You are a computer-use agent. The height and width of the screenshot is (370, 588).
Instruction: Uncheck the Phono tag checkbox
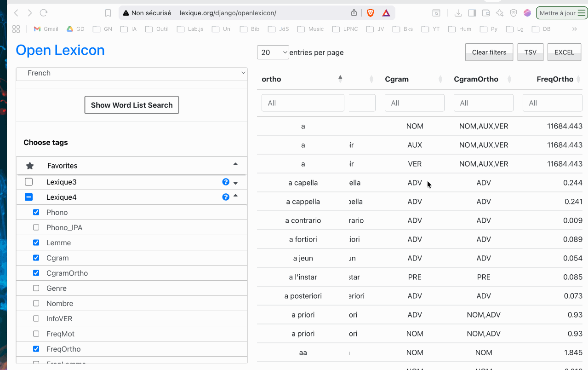(36, 212)
